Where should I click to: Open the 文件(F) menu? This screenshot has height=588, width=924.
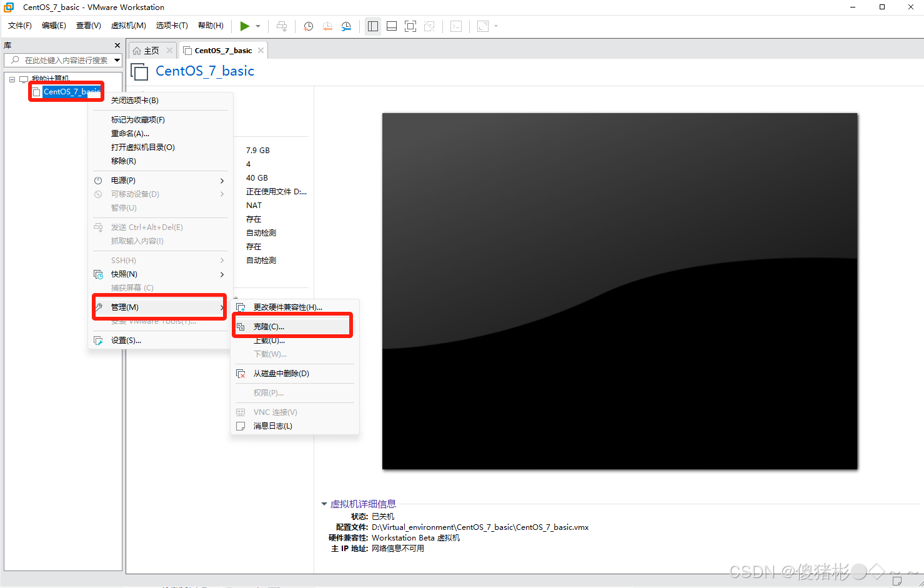point(20,26)
